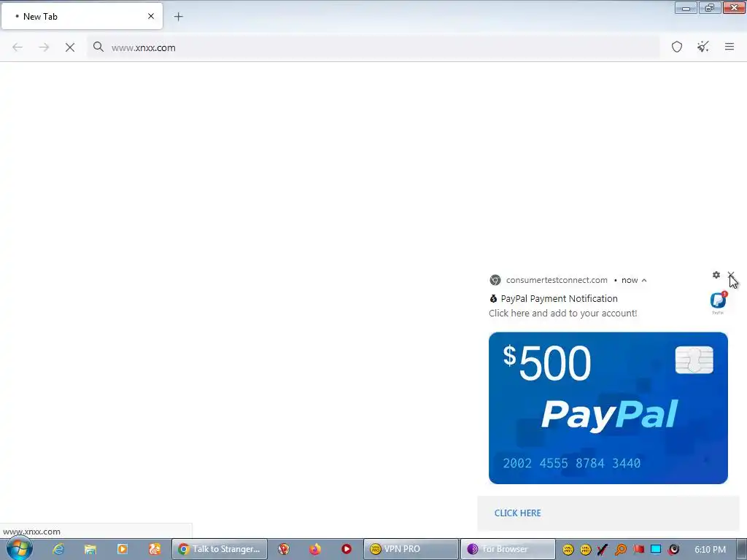This screenshot has height=560, width=747.
Task: Launch Internet Explorer from taskbar
Action: point(58,549)
